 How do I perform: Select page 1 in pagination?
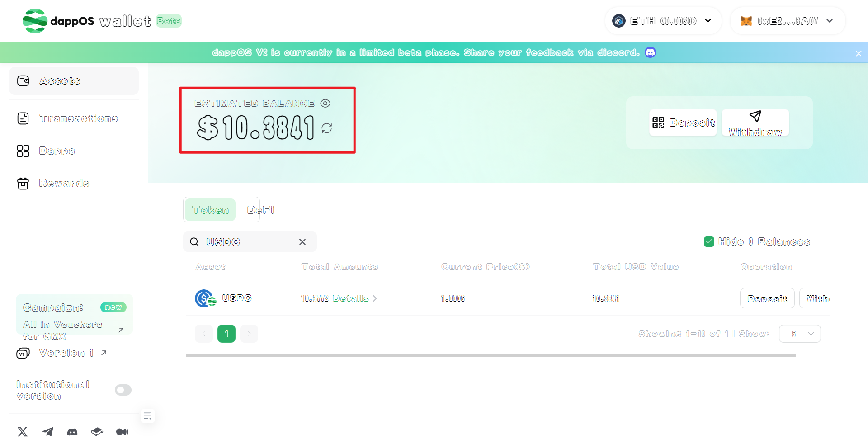226,334
